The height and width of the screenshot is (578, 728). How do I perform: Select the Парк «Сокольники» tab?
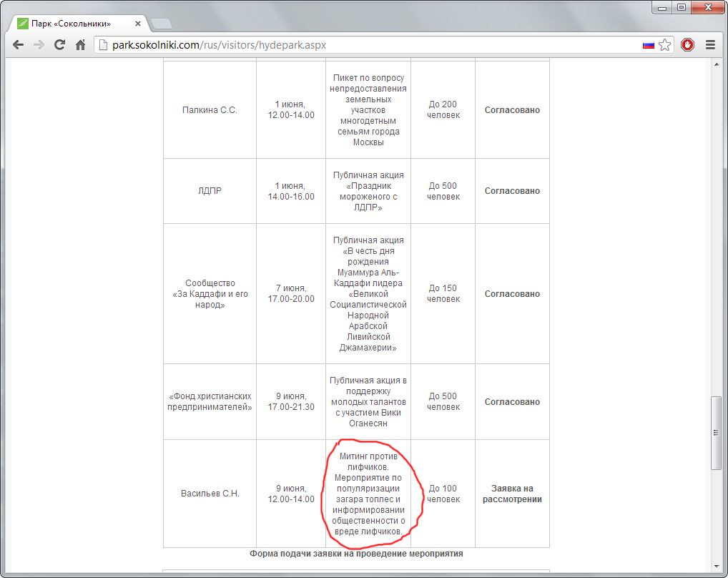72,24
